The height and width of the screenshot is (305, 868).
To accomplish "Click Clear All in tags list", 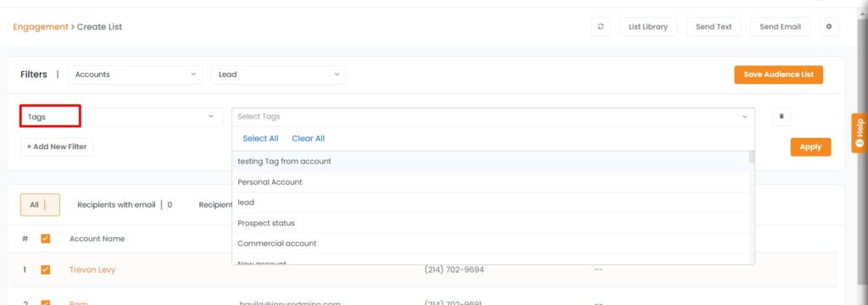I will pyautogui.click(x=309, y=138).
